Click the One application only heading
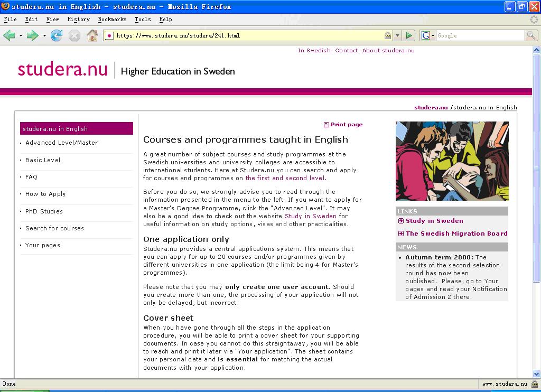This screenshot has height=392, width=541. pyautogui.click(x=186, y=239)
